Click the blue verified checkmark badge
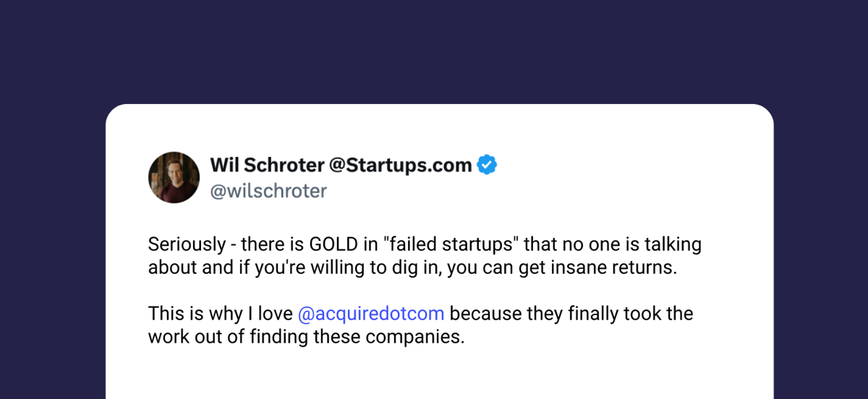The height and width of the screenshot is (399, 868). (x=488, y=166)
